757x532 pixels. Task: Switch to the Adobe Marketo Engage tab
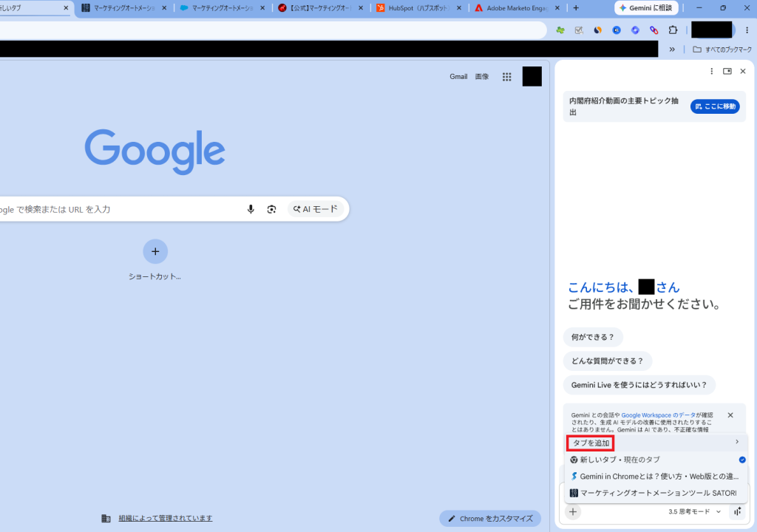(517, 7)
